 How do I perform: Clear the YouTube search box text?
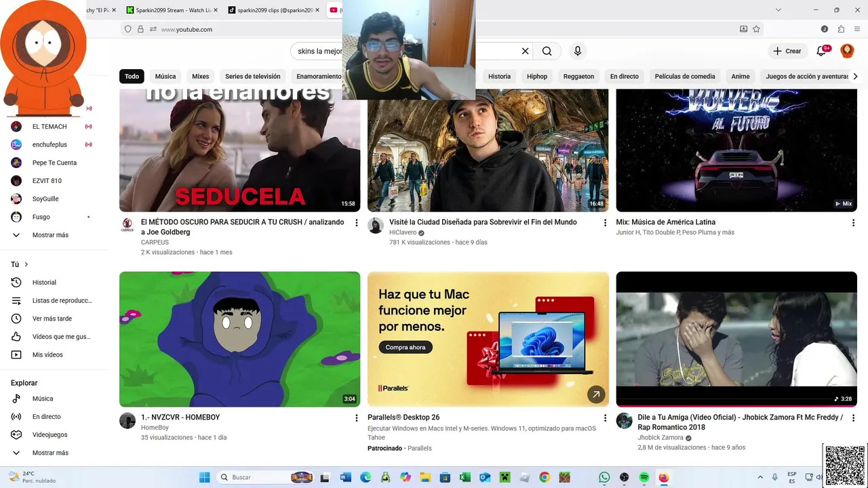tap(525, 51)
